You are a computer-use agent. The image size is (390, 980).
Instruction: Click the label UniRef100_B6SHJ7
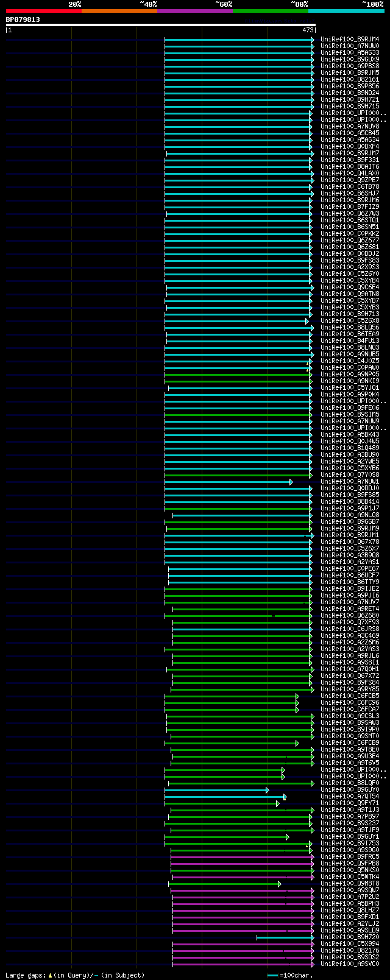(350, 194)
